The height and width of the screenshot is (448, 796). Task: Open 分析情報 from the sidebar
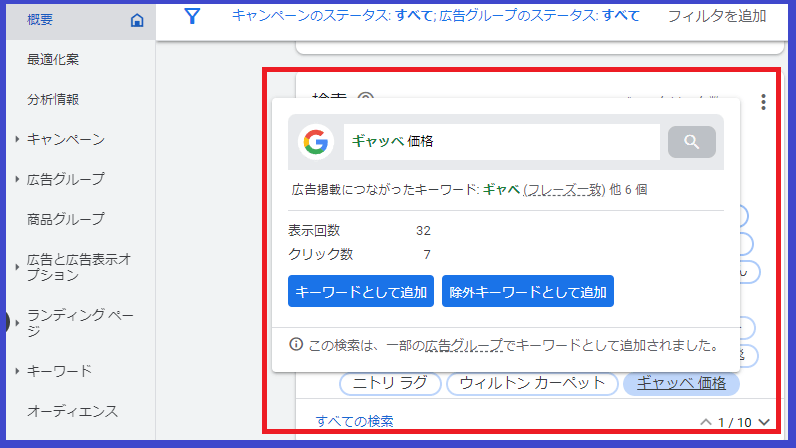pos(53,99)
